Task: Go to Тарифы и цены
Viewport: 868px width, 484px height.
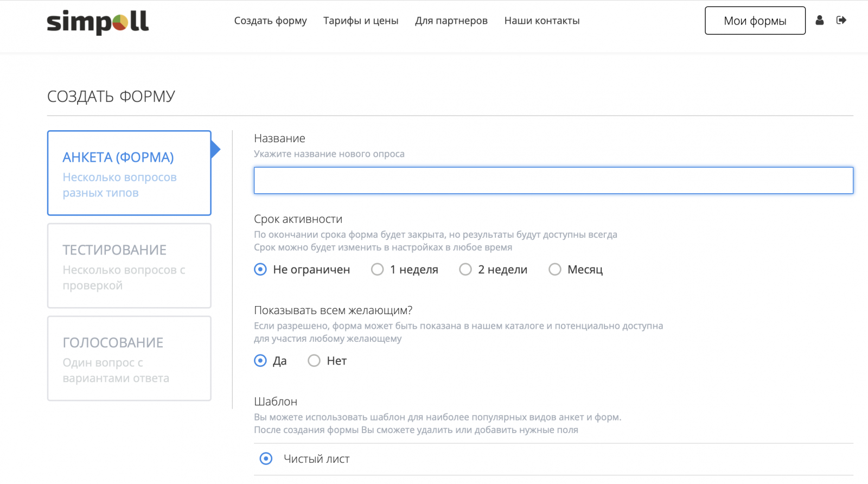Action: pyautogui.click(x=361, y=21)
